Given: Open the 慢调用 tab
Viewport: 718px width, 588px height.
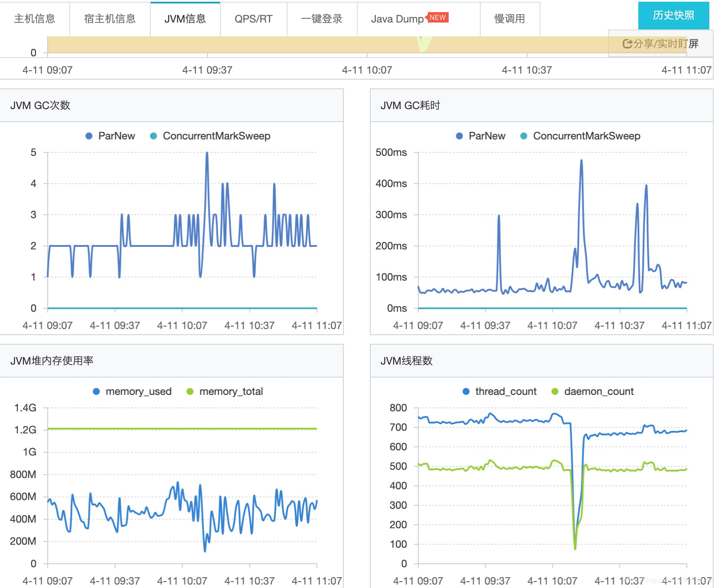Looking at the screenshot, I should click(510, 19).
